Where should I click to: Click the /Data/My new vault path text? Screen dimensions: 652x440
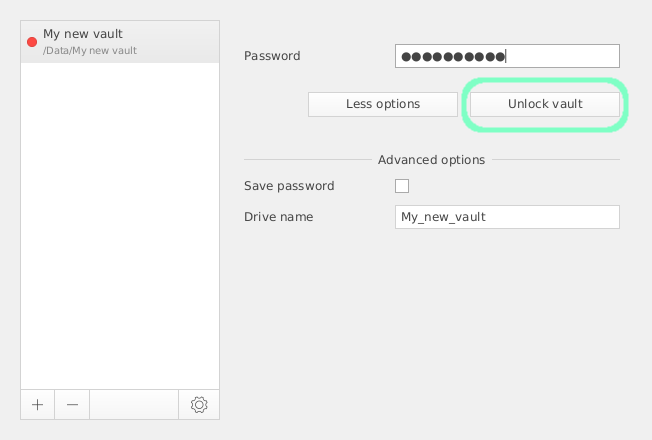tap(90, 50)
